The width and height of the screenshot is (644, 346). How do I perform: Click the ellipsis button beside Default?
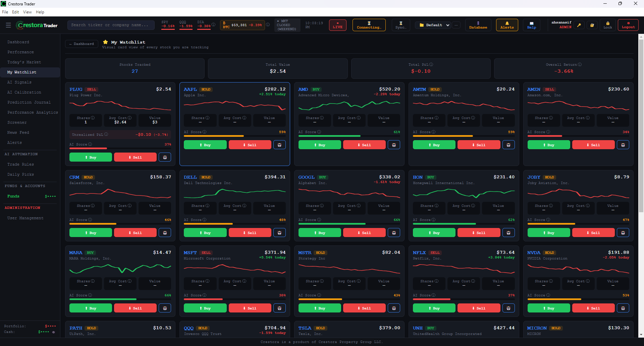click(x=456, y=25)
